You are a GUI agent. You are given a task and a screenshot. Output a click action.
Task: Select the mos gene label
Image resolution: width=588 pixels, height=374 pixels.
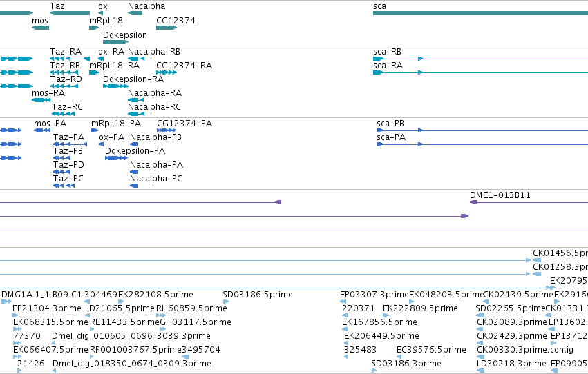(x=40, y=21)
